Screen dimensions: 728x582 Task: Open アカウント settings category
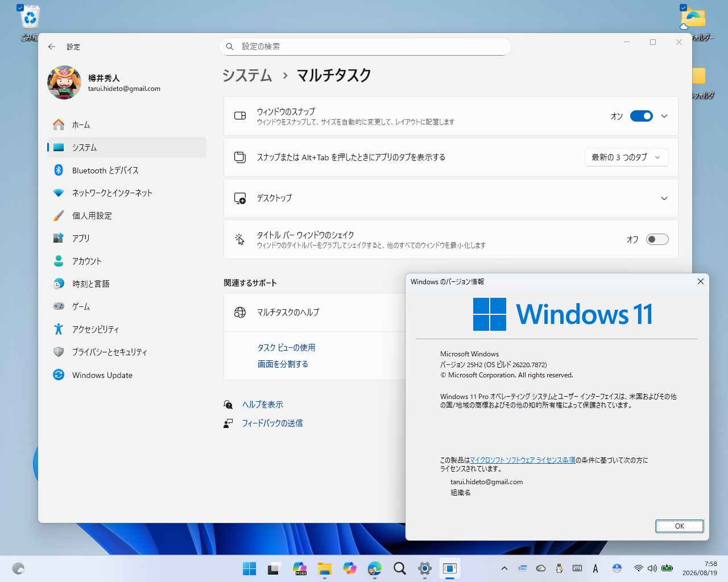(x=126, y=261)
